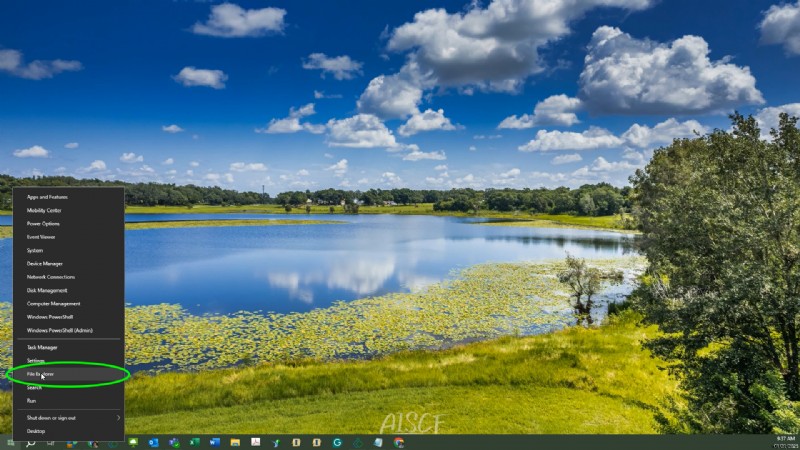Open the Start button on the taskbar
The height and width of the screenshot is (450, 800).
(10, 442)
